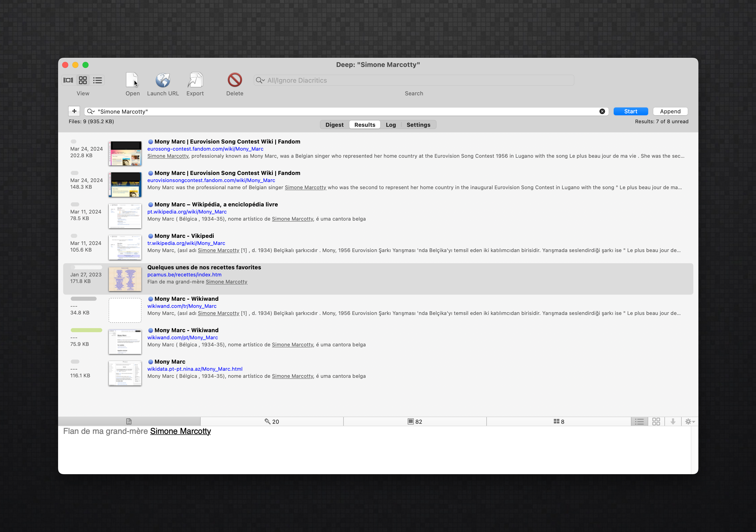Click thumbnail of eurosong-contest Fandom result

point(125,153)
